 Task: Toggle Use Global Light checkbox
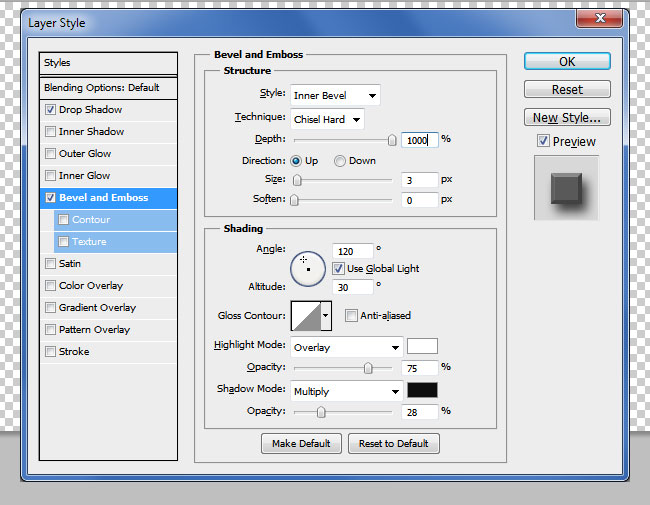point(339,269)
